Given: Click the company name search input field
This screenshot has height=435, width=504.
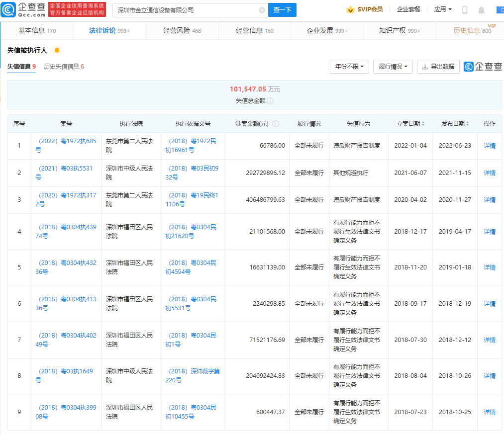Looking at the screenshot, I should [189, 10].
